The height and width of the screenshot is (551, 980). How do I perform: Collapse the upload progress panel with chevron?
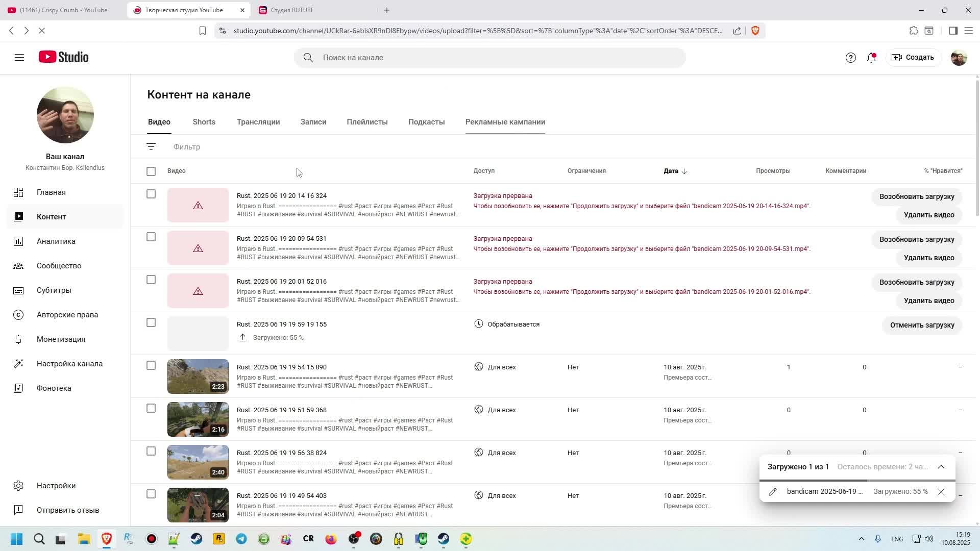[x=941, y=467]
